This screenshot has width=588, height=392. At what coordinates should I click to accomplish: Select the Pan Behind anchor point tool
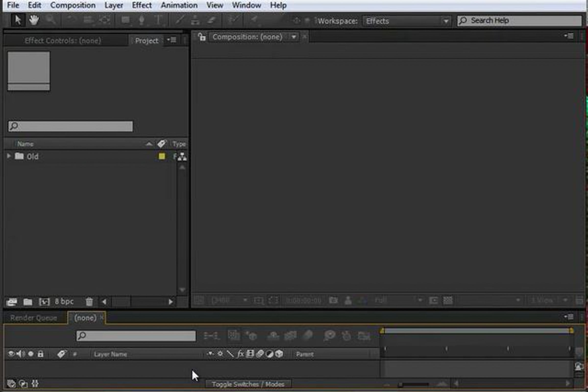pyautogui.click(x=105, y=20)
